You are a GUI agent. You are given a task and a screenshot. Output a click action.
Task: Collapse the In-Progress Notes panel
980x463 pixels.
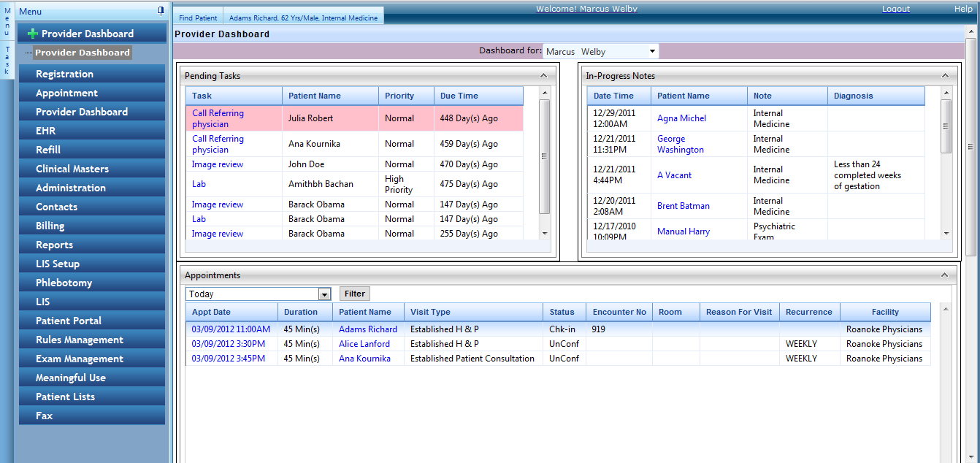coord(944,75)
